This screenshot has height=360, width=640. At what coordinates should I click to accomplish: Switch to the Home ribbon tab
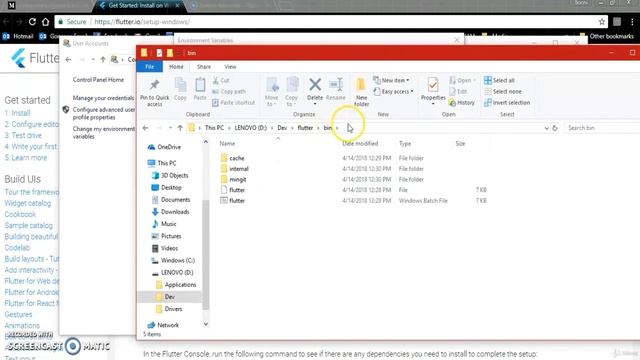point(176,67)
